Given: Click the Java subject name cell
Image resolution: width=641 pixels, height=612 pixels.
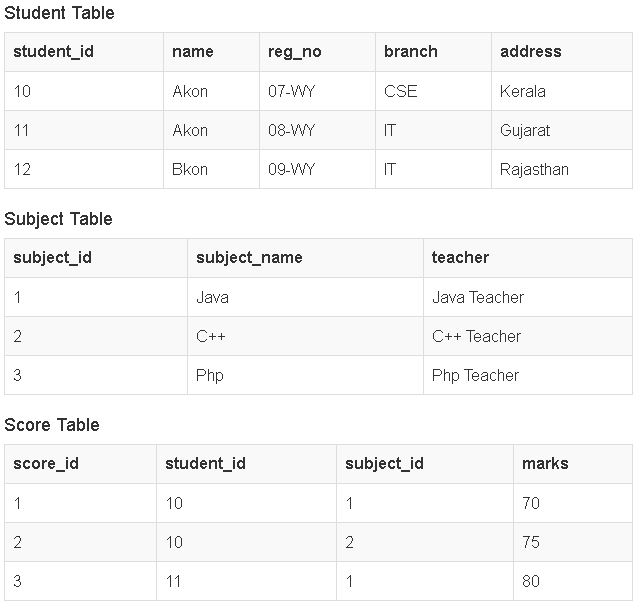Looking at the screenshot, I should tap(212, 297).
